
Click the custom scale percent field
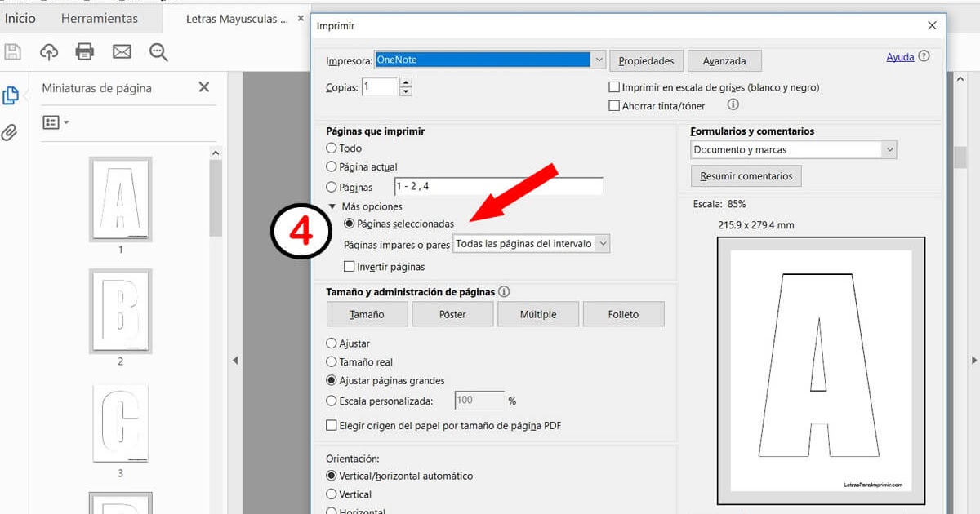pos(479,401)
